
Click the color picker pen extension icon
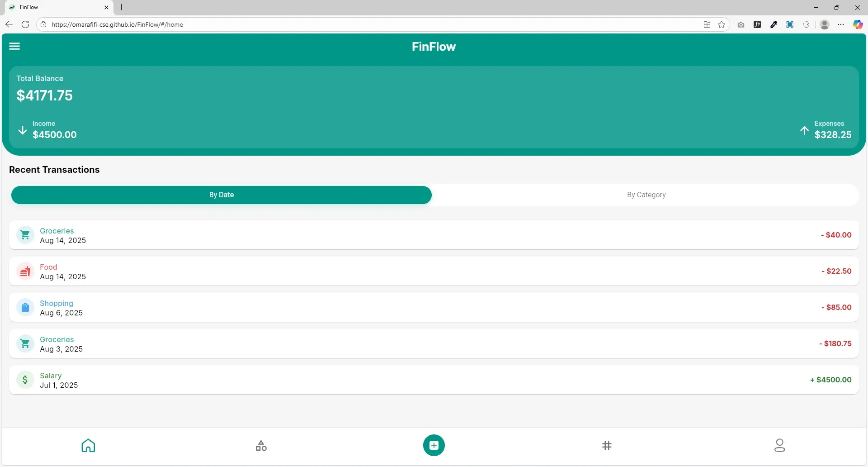(x=774, y=24)
